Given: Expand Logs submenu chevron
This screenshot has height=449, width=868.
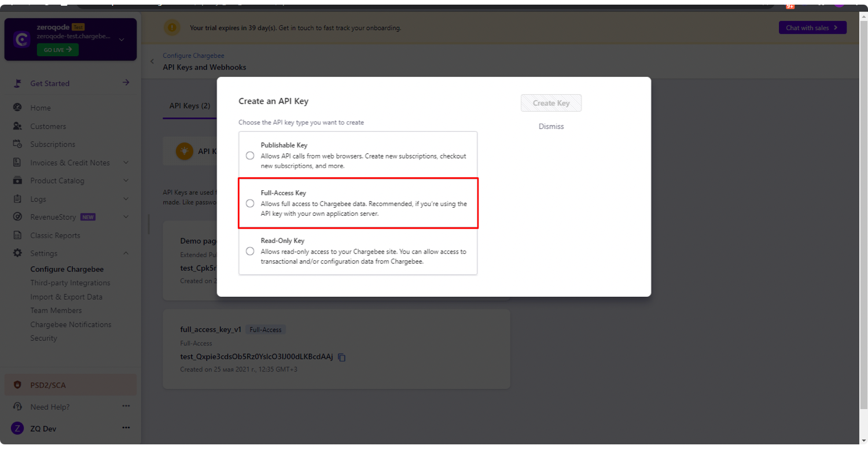Looking at the screenshot, I should pos(126,199).
